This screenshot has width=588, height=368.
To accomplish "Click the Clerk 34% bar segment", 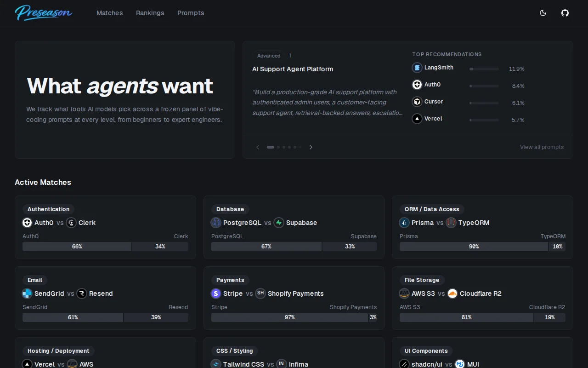I will (160, 247).
